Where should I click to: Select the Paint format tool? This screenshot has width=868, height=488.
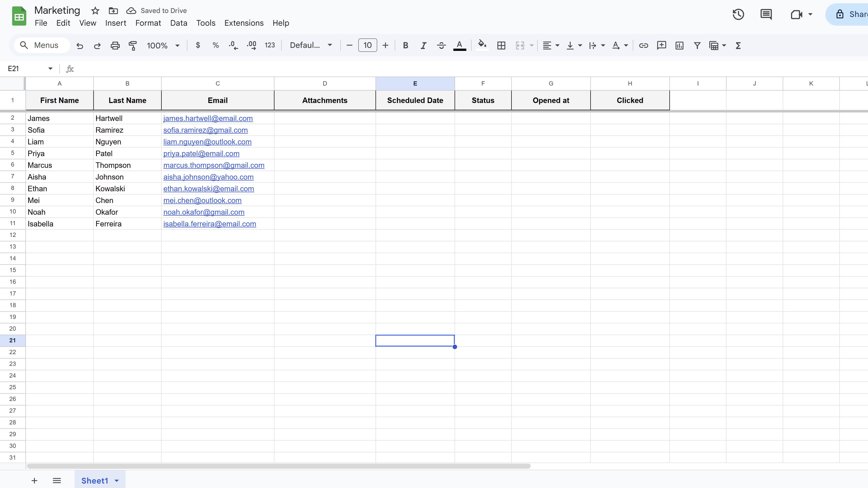pyautogui.click(x=133, y=45)
